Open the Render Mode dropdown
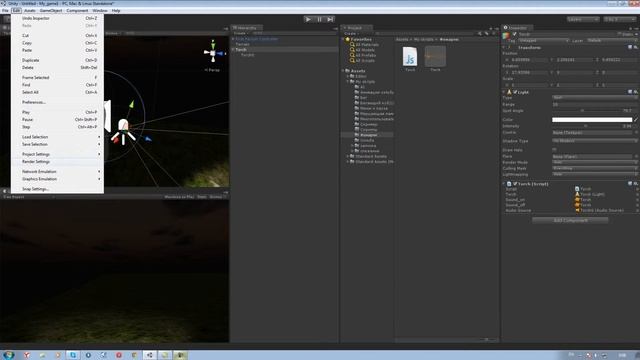640x360 pixels. [595, 162]
